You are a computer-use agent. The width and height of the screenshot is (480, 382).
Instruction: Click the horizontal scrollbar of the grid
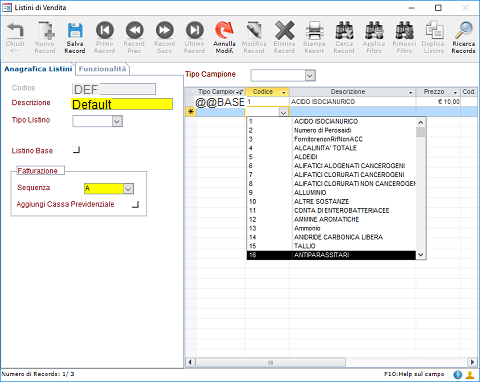(x=331, y=362)
